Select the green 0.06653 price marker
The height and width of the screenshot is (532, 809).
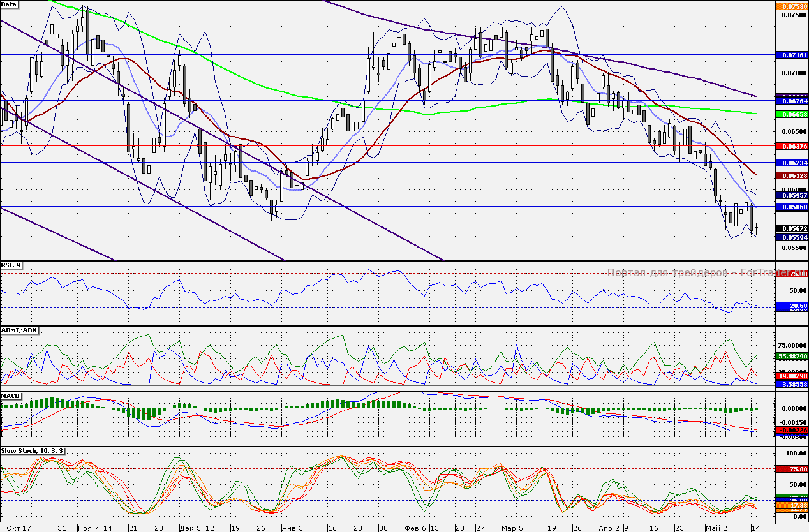coord(791,114)
